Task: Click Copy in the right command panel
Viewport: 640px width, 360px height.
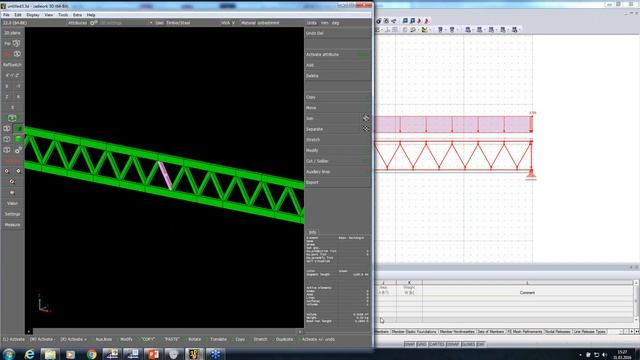Action: [338, 97]
